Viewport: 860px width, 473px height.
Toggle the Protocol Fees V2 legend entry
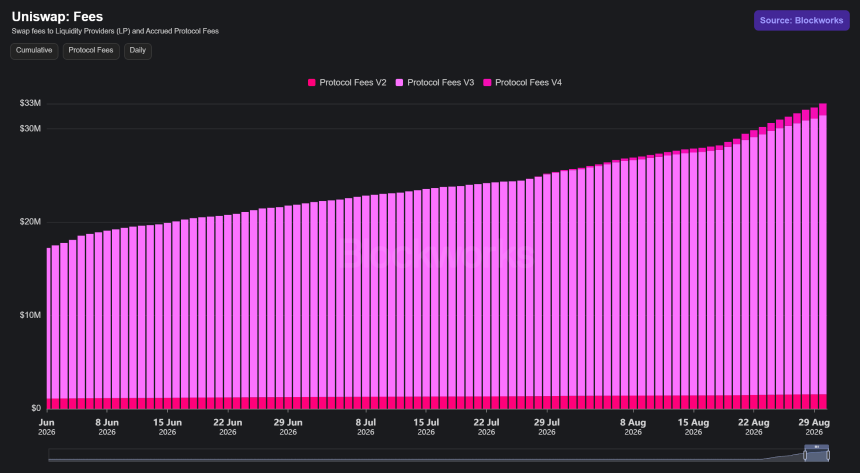347,82
